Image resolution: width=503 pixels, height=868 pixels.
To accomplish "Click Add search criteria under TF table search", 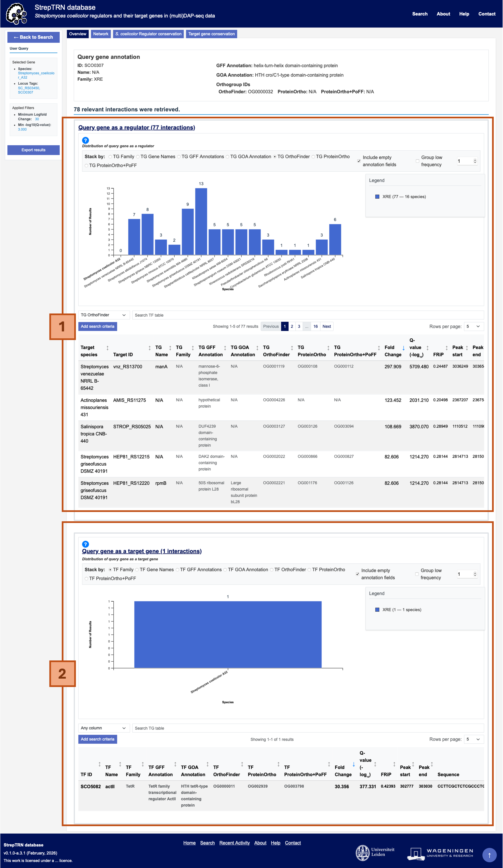I will click(x=98, y=327).
